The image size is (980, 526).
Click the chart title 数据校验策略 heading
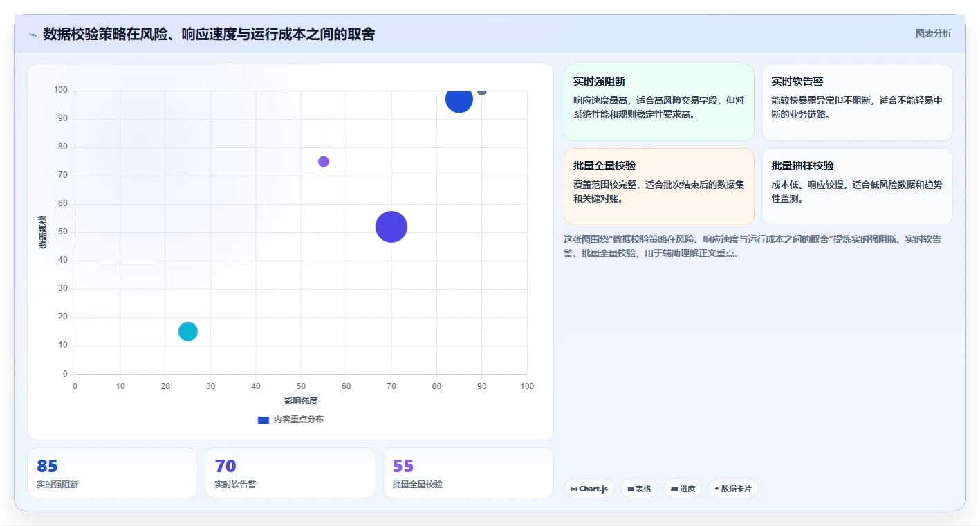pyautogui.click(x=209, y=34)
